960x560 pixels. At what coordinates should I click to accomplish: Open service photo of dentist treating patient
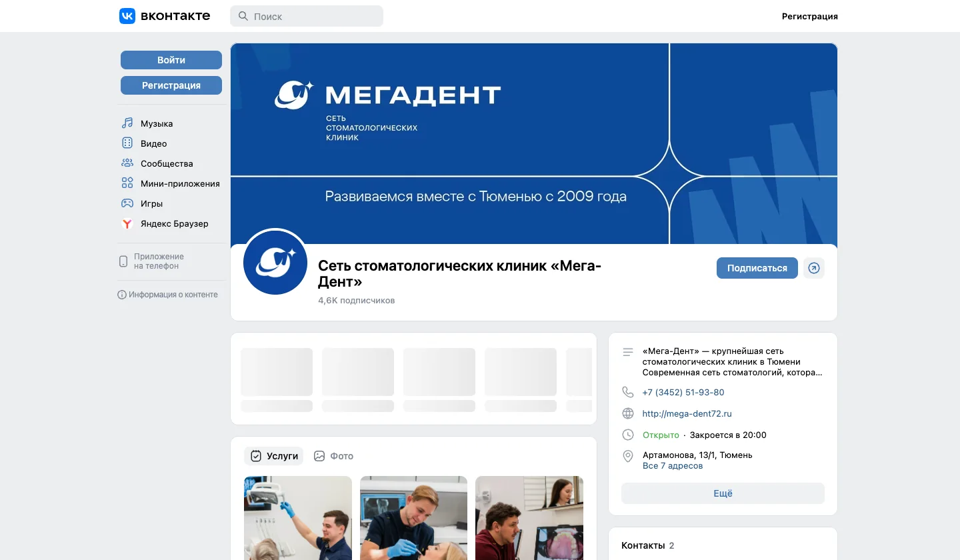pyautogui.click(x=413, y=518)
